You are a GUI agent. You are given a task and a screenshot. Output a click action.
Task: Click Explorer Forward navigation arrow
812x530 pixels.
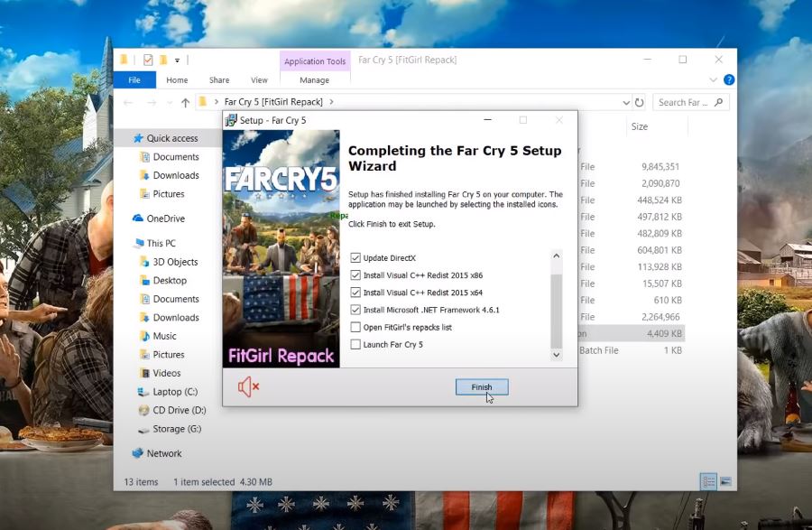pyautogui.click(x=152, y=103)
